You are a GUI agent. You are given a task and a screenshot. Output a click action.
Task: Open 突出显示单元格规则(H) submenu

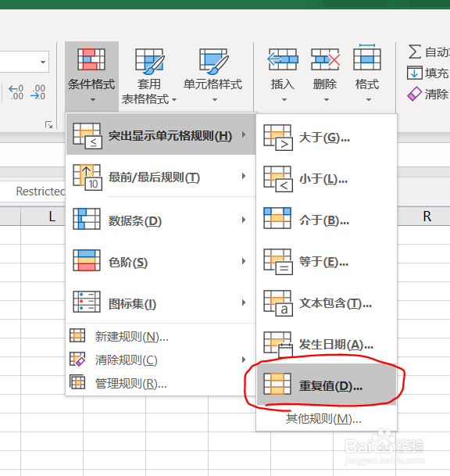(x=161, y=134)
